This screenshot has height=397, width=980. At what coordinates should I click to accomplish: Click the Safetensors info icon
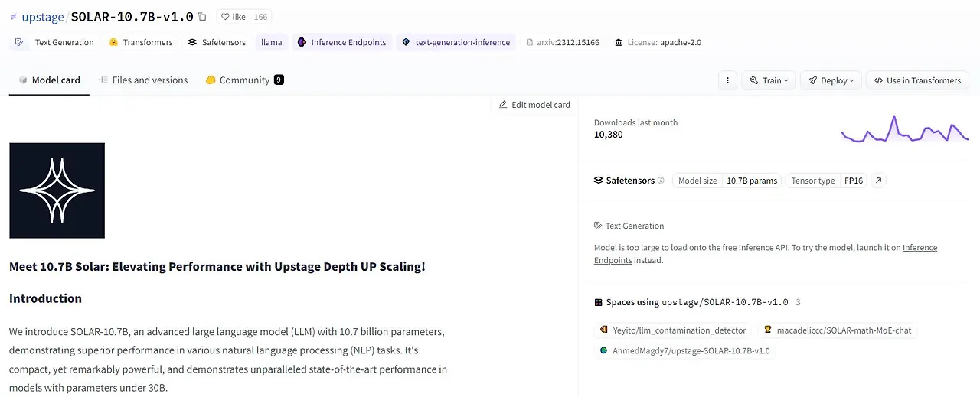[661, 181]
